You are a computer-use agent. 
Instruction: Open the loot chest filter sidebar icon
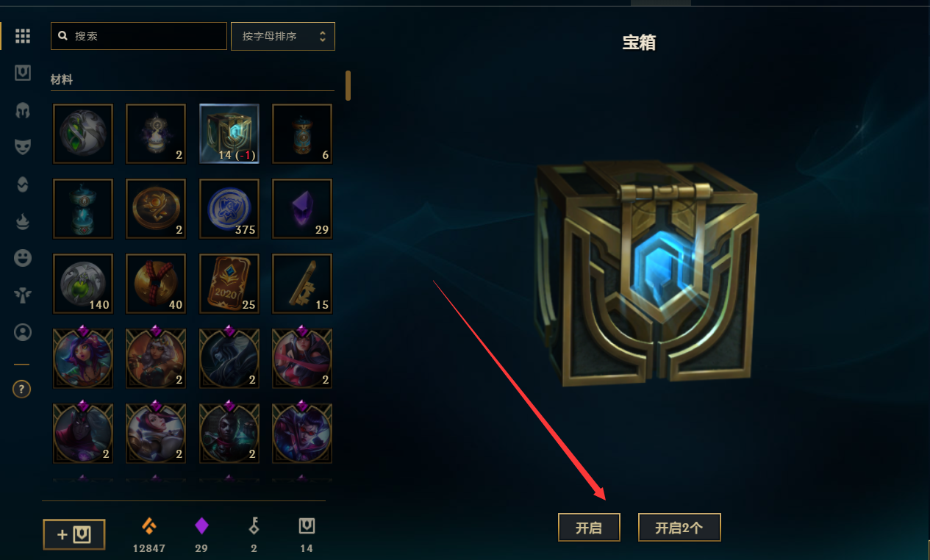23,73
